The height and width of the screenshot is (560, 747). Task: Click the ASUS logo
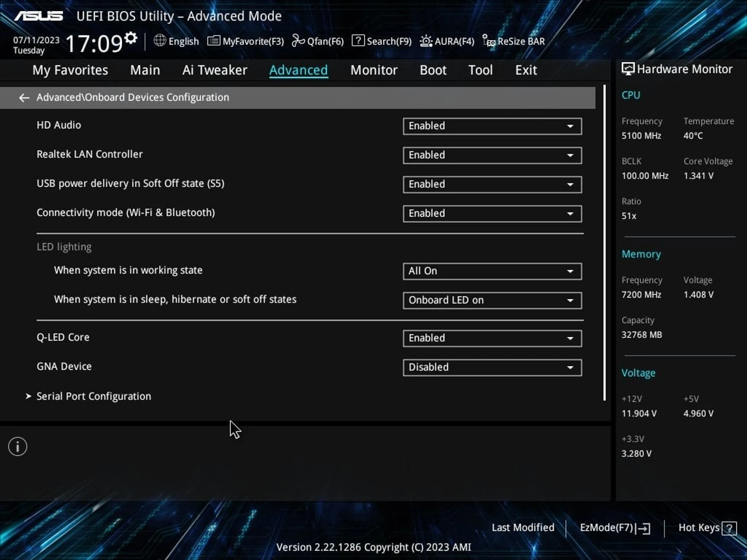point(39,16)
